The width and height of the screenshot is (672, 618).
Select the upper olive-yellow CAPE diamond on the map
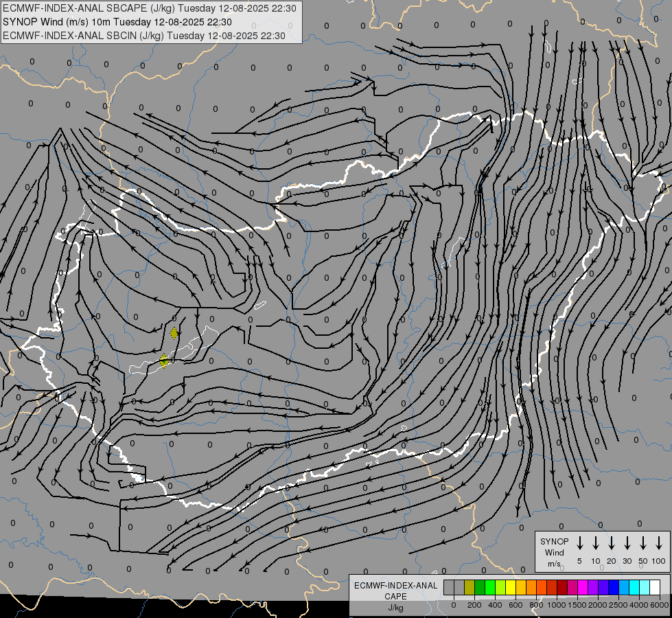pyautogui.click(x=174, y=333)
